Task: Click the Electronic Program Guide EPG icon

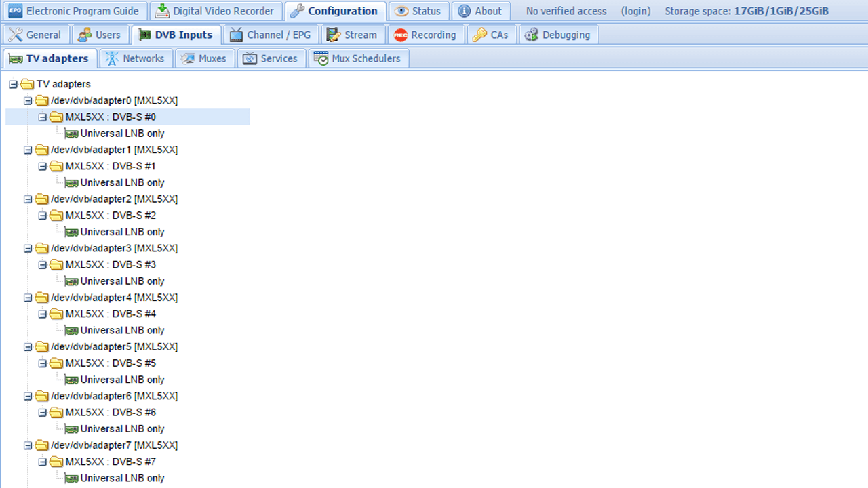Action: [15, 11]
